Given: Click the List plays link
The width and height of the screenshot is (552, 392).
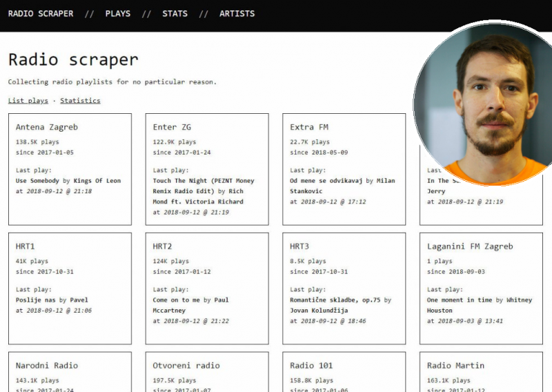Looking at the screenshot, I should tap(28, 101).
